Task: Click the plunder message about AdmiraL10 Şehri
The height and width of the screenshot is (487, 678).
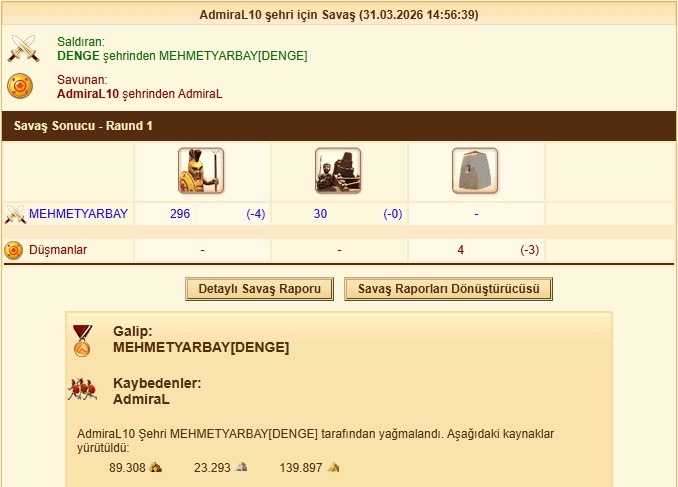Action: (x=315, y=440)
